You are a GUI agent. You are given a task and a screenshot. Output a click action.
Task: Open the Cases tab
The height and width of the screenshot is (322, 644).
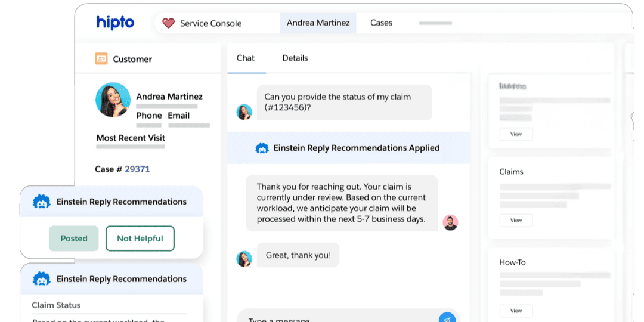(x=381, y=23)
